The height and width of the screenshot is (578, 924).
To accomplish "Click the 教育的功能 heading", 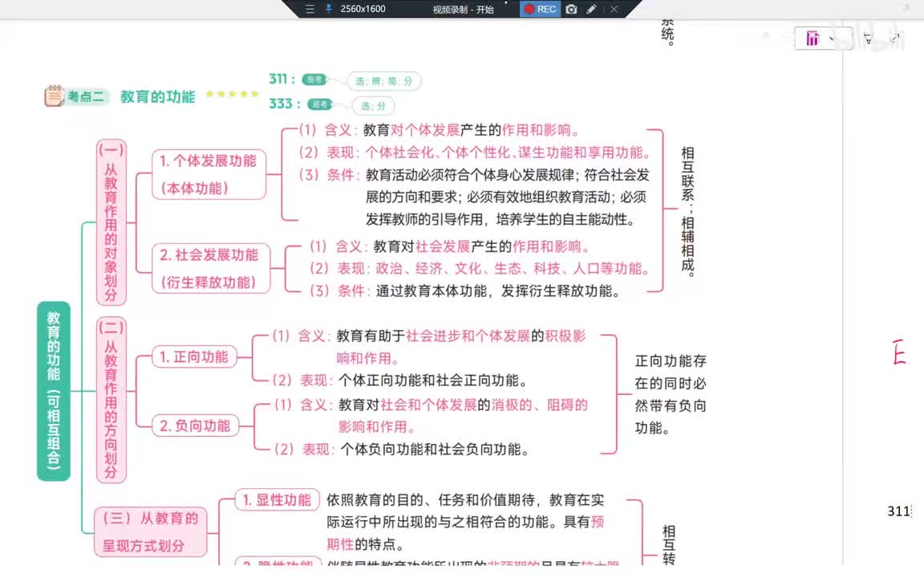I will click(x=157, y=96).
